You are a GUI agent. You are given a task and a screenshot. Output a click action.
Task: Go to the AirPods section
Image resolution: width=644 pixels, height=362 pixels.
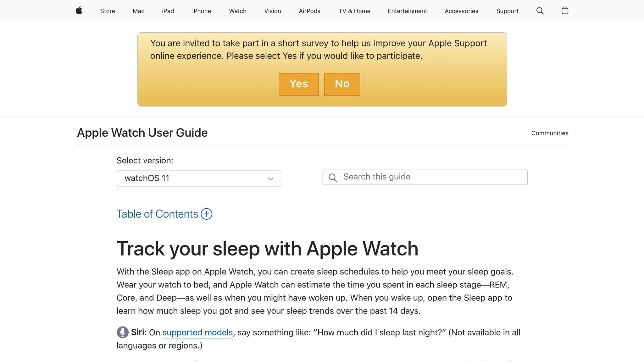[x=309, y=11]
